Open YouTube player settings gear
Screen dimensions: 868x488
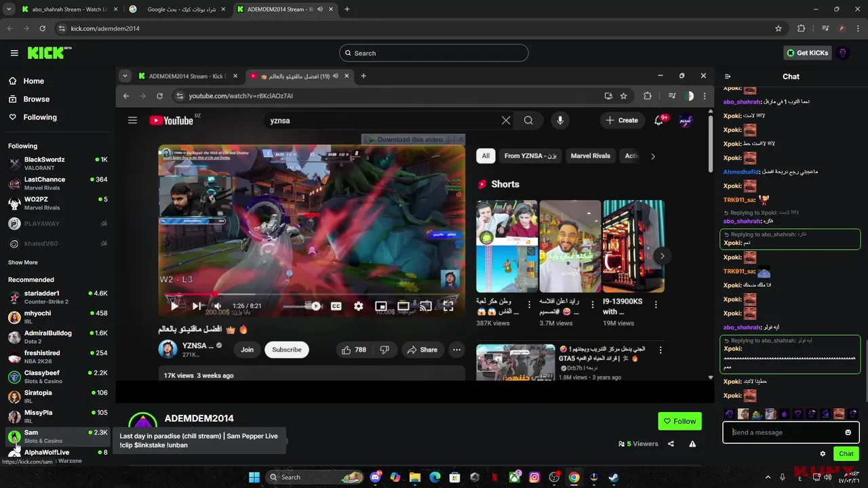358,306
